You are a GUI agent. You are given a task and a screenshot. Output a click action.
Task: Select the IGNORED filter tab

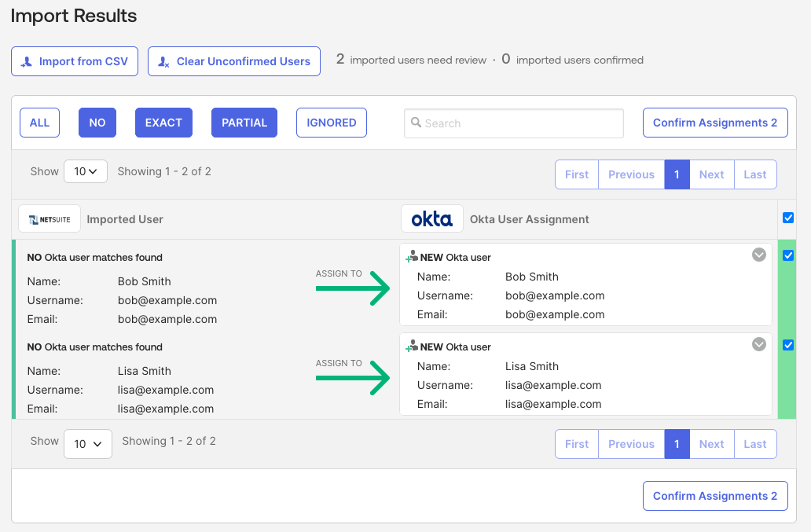click(x=332, y=123)
